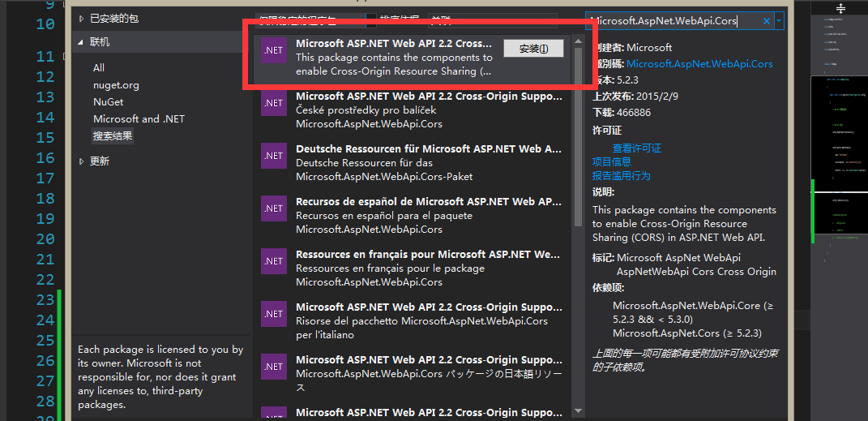Click the .NET icon of Ressources en français package
868x421 pixels.
(x=274, y=261)
